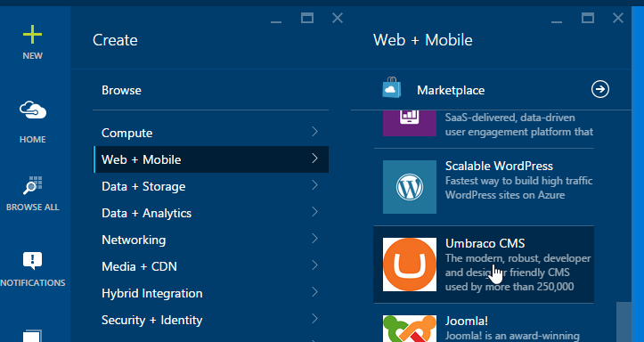Click the Browse heading in Create blade
The width and height of the screenshot is (644, 342).
pyautogui.click(x=121, y=90)
